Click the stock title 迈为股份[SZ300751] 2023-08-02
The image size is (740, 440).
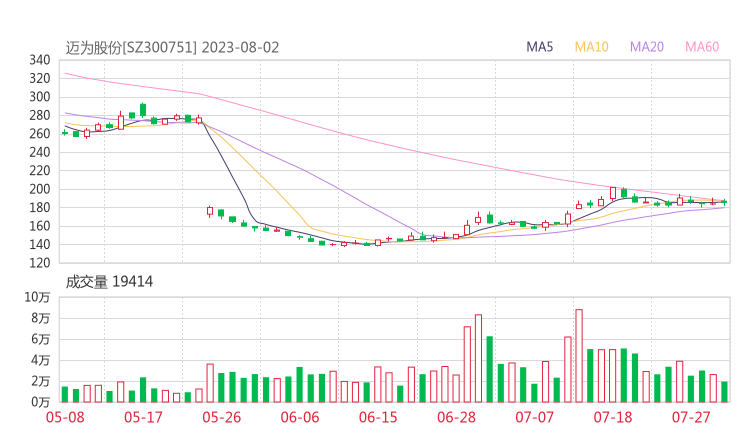coord(172,48)
